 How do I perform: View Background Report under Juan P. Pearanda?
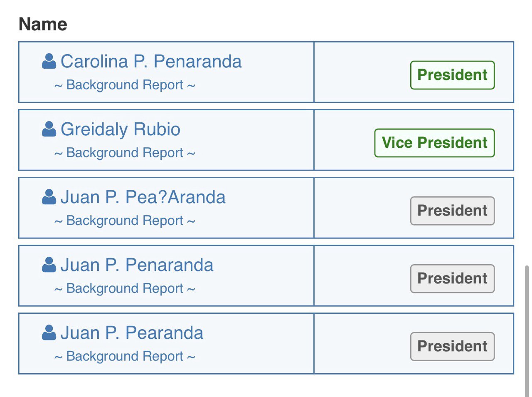pos(125,356)
